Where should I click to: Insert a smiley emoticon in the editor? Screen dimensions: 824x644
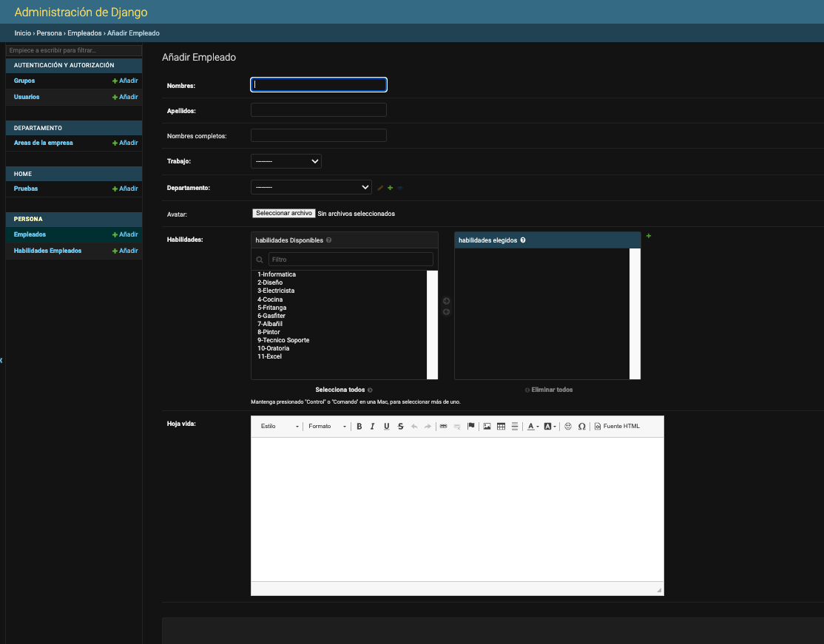(568, 427)
